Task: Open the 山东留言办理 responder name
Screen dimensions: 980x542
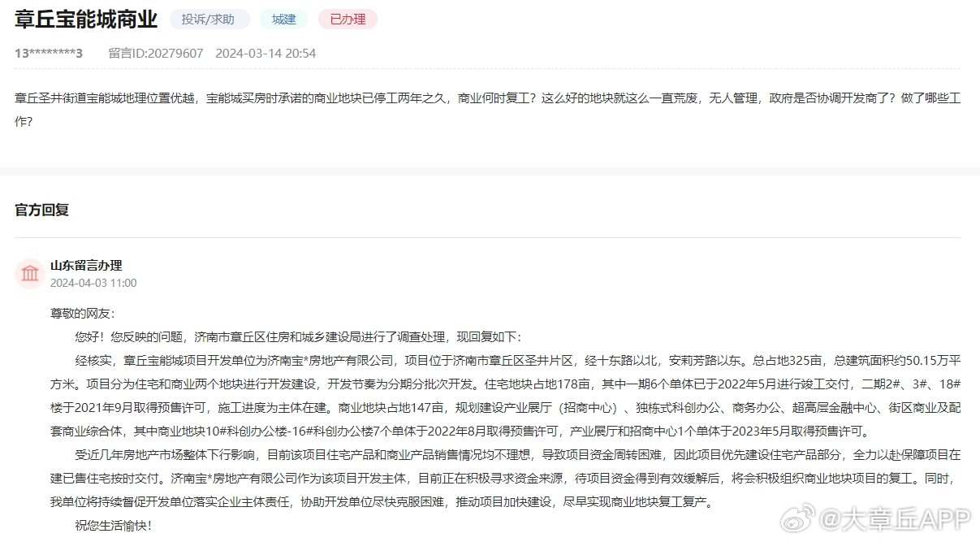Action: tap(86, 266)
